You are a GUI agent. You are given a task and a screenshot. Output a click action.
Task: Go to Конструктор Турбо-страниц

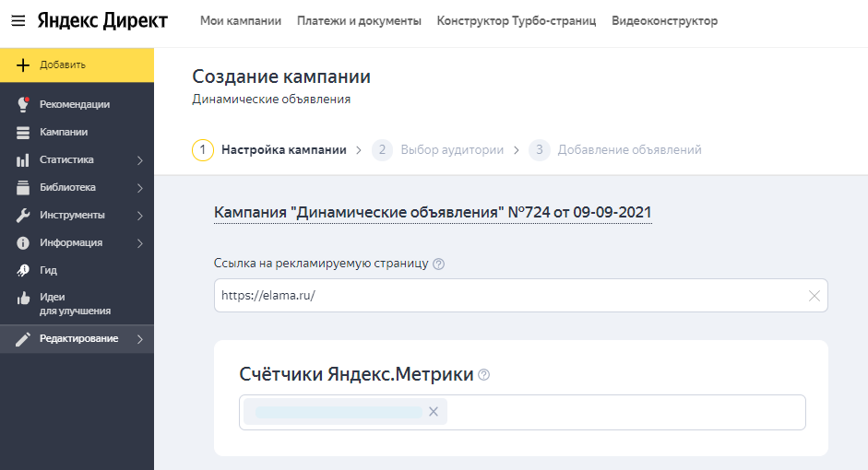[516, 21]
